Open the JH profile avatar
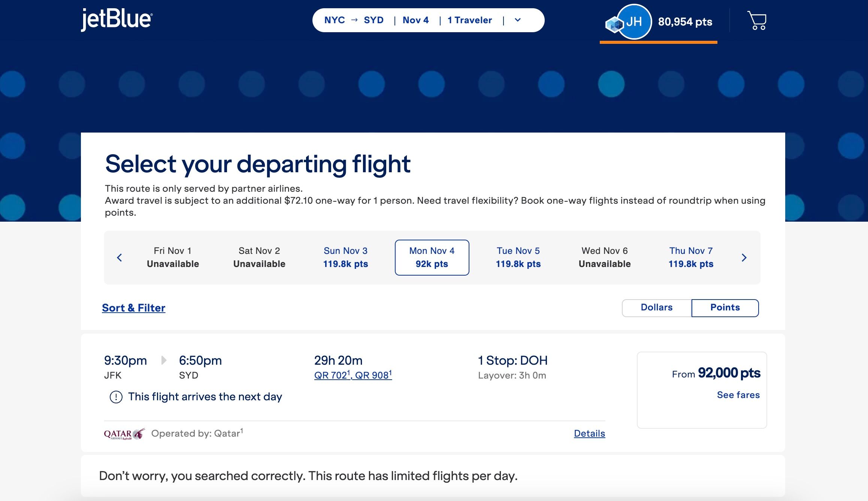Viewport: 868px width, 501px height. [634, 22]
